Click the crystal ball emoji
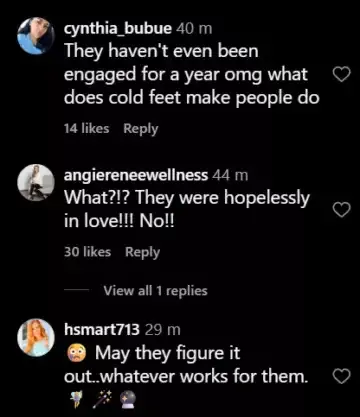The height and width of the screenshot is (417, 360). (127, 399)
